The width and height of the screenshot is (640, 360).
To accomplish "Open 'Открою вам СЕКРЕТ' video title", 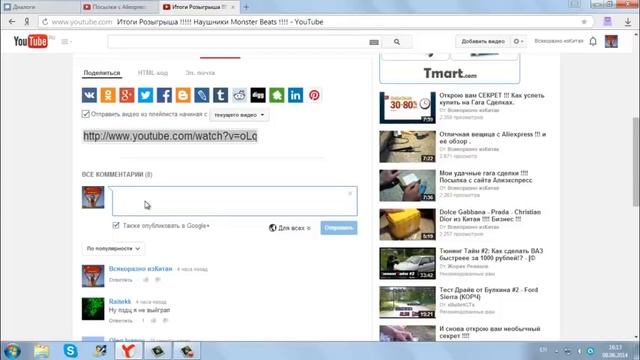I will click(x=492, y=99).
